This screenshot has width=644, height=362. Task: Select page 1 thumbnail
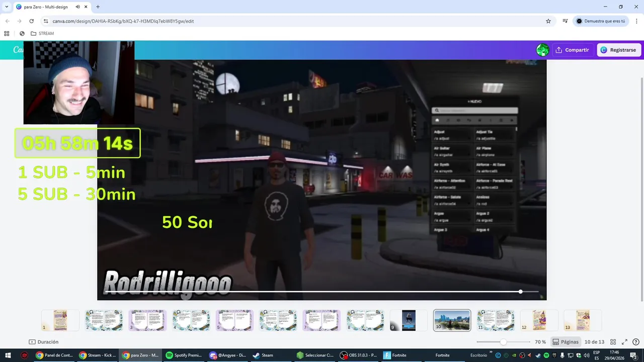(60, 320)
